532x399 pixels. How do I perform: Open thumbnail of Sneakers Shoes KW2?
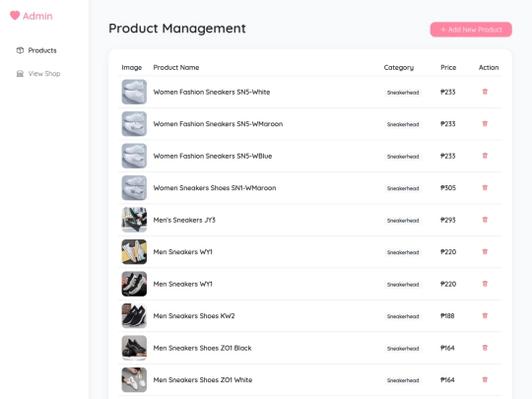tap(134, 316)
